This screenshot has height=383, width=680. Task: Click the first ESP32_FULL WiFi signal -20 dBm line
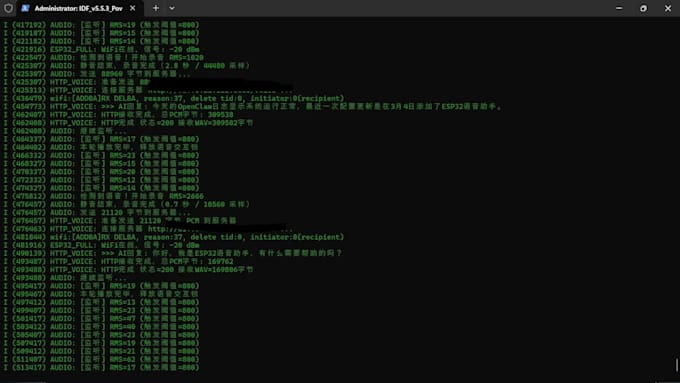coord(101,49)
